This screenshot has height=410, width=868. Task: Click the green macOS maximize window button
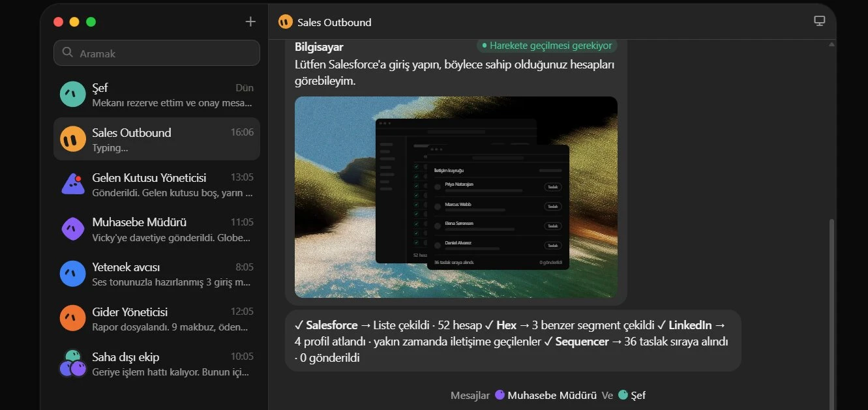tap(91, 22)
